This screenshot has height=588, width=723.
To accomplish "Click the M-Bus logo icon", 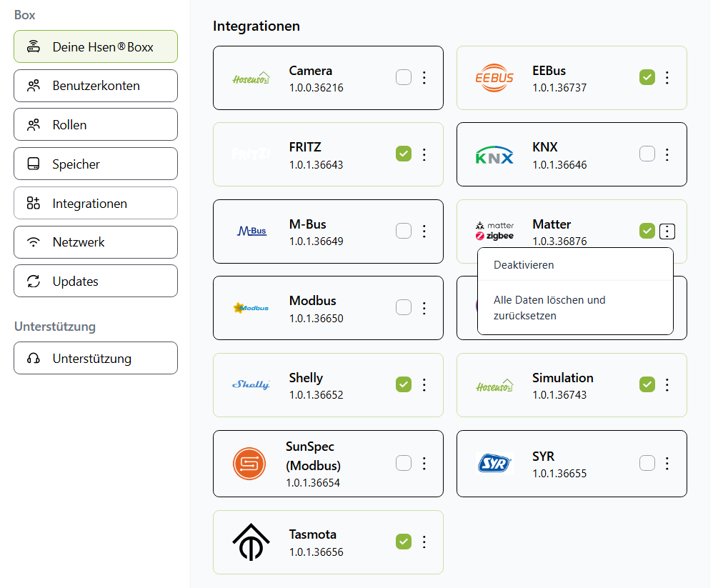I will [251, 231].
